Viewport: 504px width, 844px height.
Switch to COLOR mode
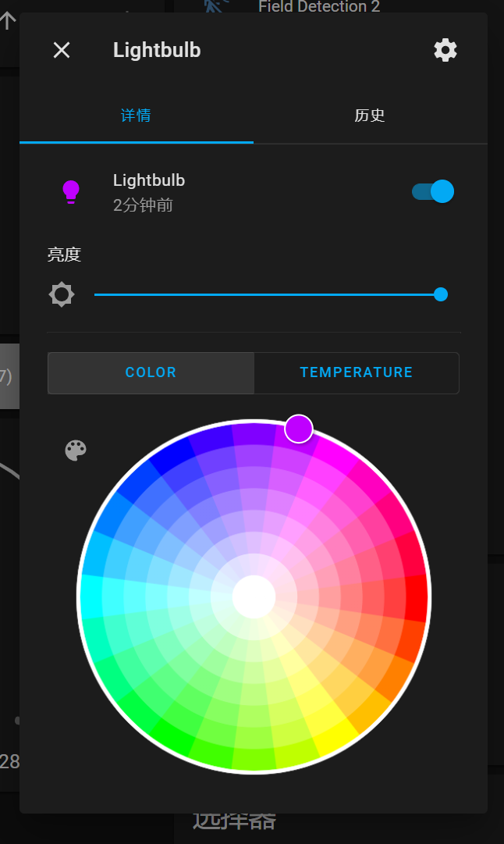(151, 372)
